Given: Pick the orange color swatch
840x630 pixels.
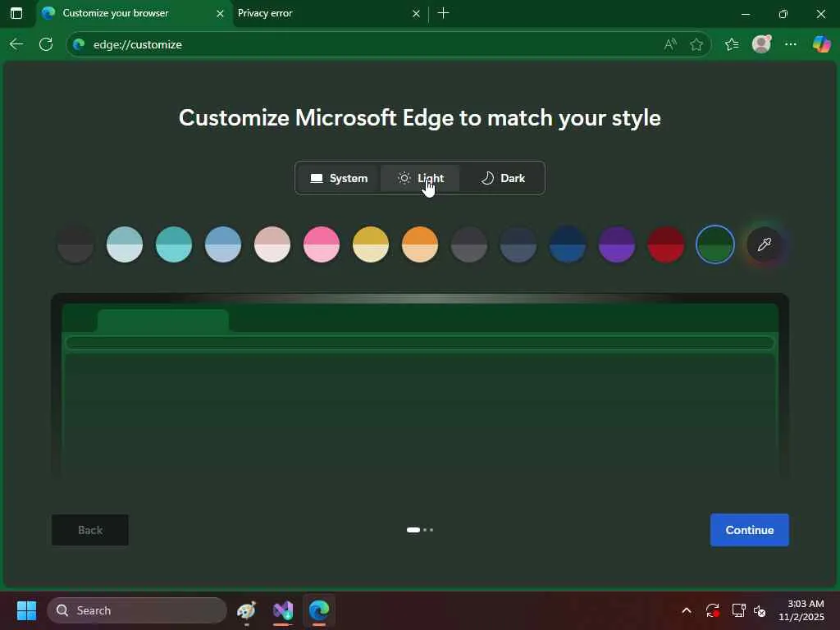Looking at the screenshot, I should pyautogui.click(x=420, y=244).
